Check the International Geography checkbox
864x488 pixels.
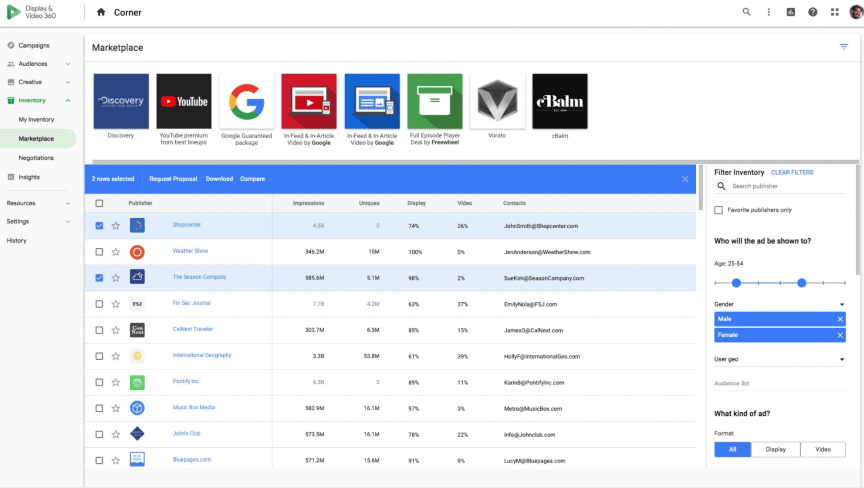tap(99, 356)
